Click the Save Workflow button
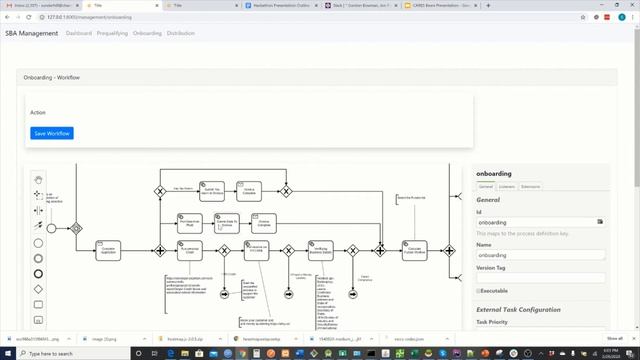Image resolution: width=640 pixels, height=360 pixels. pyautogui.click(x=52, y=133)
